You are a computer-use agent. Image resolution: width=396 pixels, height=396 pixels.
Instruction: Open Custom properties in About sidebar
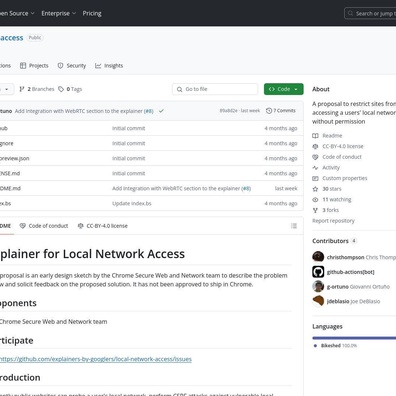(345, 178)
